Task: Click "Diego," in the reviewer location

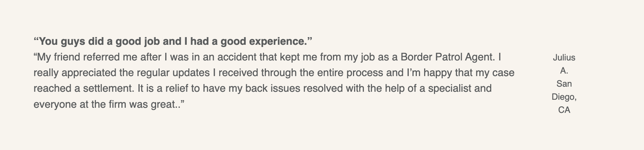Action: (564, 97)
